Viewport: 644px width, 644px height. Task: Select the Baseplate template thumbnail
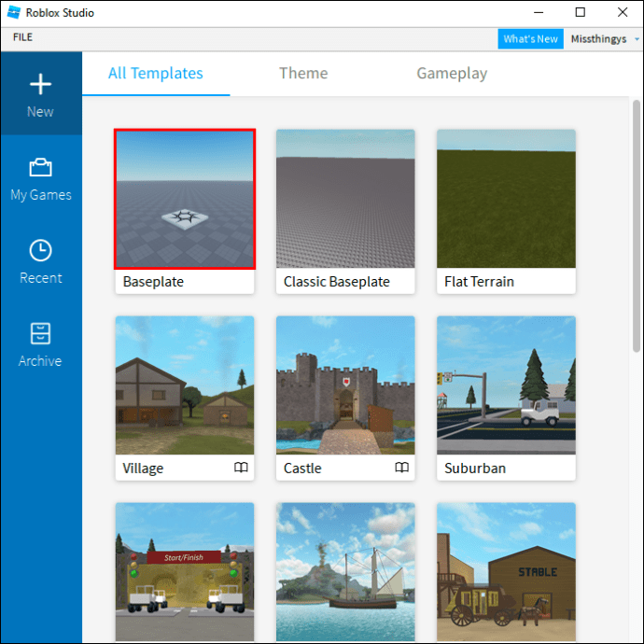[185, 199]
